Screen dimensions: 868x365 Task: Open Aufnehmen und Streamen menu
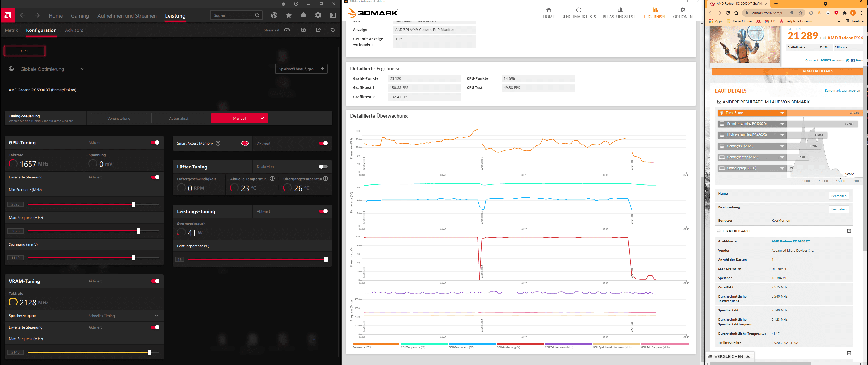tap(127, 15)
